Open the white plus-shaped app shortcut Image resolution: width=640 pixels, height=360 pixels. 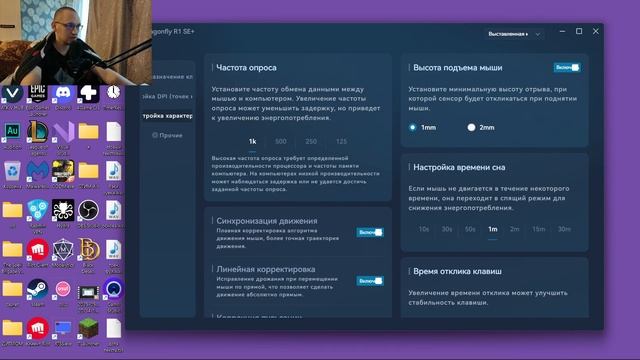tap(88, 94)
